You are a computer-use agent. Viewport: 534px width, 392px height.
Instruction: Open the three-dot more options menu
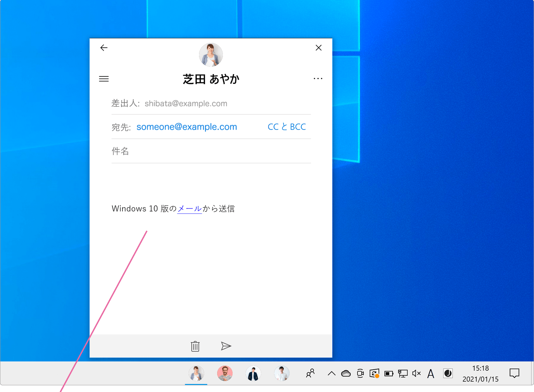(318, 78)
